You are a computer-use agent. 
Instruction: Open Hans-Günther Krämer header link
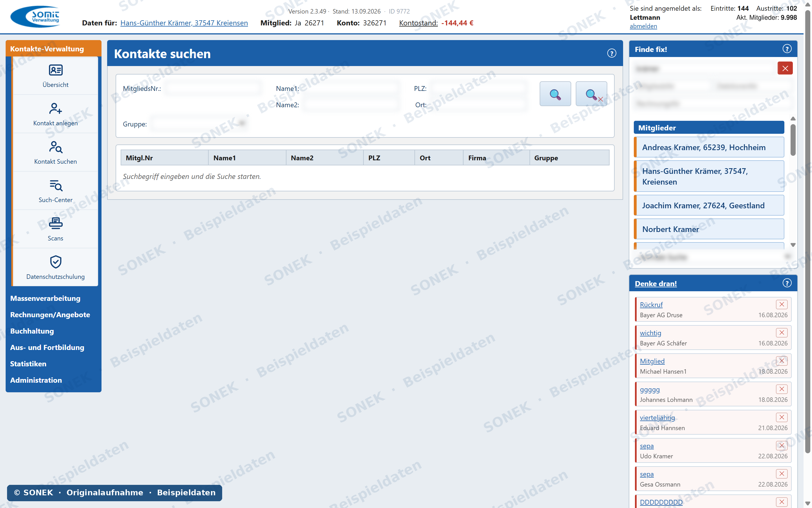(x=184, y=23)
